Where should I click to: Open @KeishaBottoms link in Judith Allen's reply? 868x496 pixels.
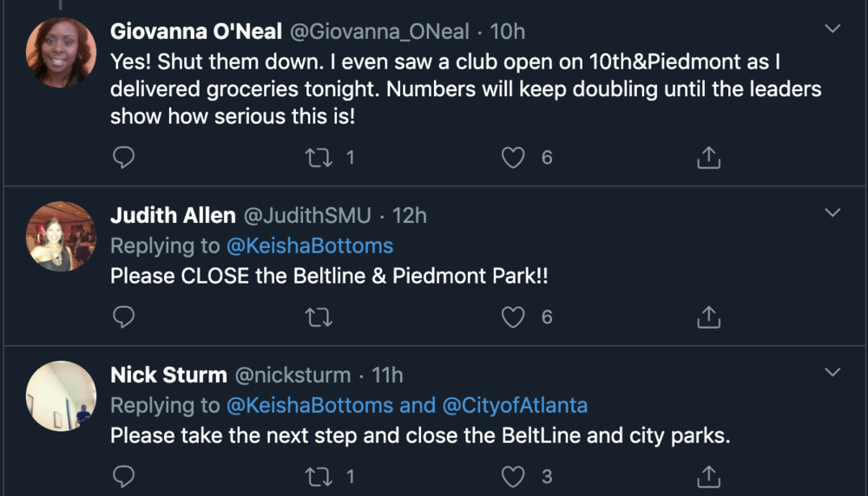[x=310, y=245]
